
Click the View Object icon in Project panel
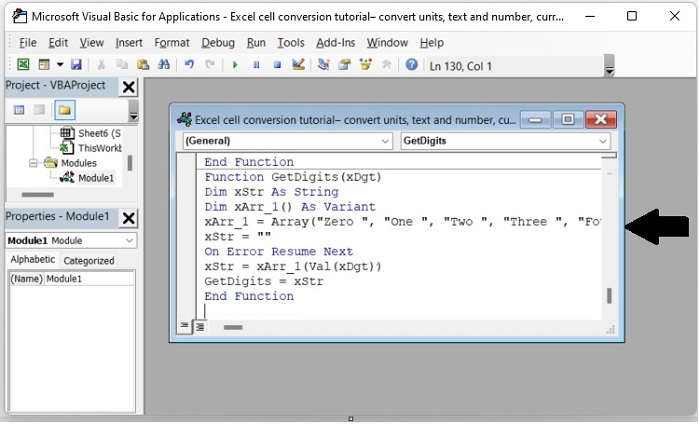[x=39, y=110]
